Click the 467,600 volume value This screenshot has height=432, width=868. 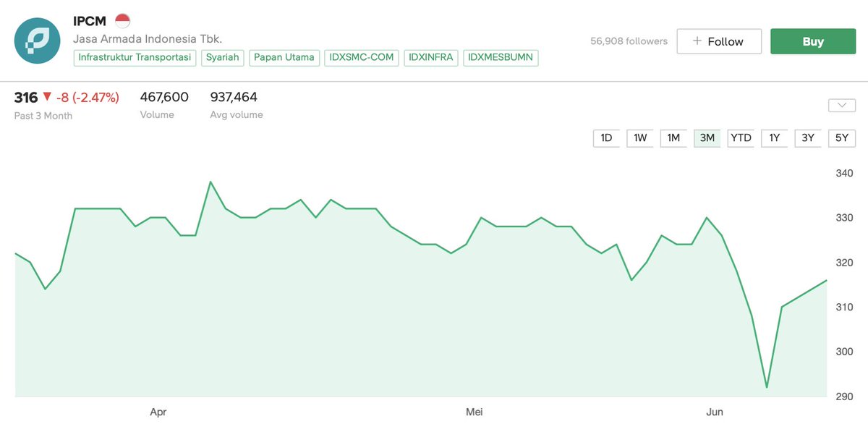click(164, 97)
